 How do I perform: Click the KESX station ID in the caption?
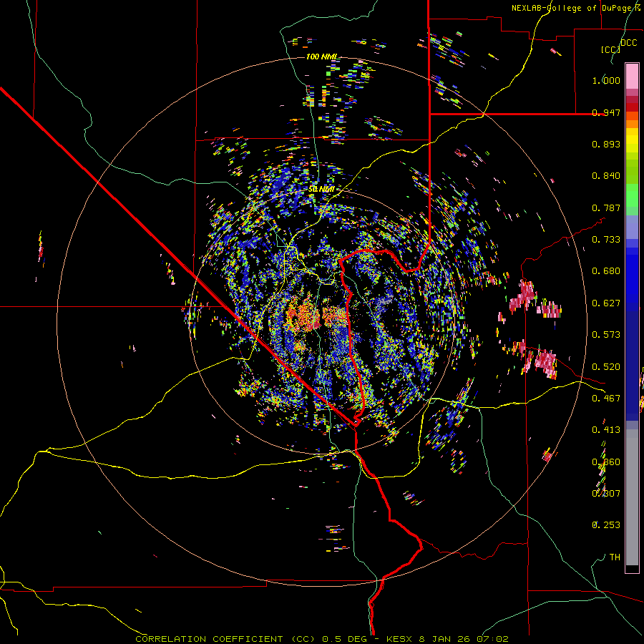pos(401,639)
